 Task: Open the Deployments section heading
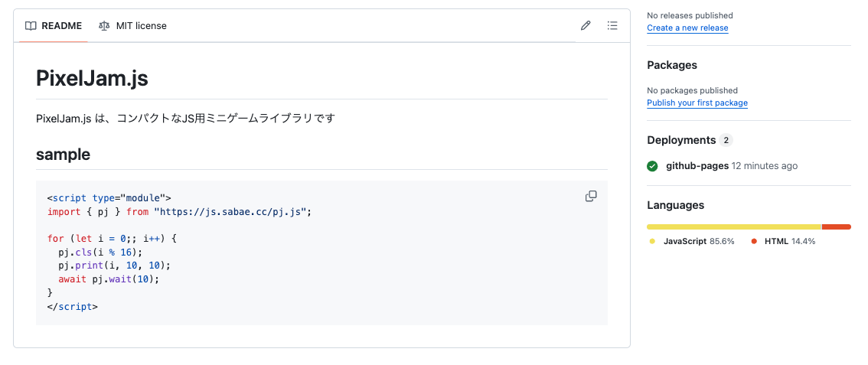click(681, 140)
